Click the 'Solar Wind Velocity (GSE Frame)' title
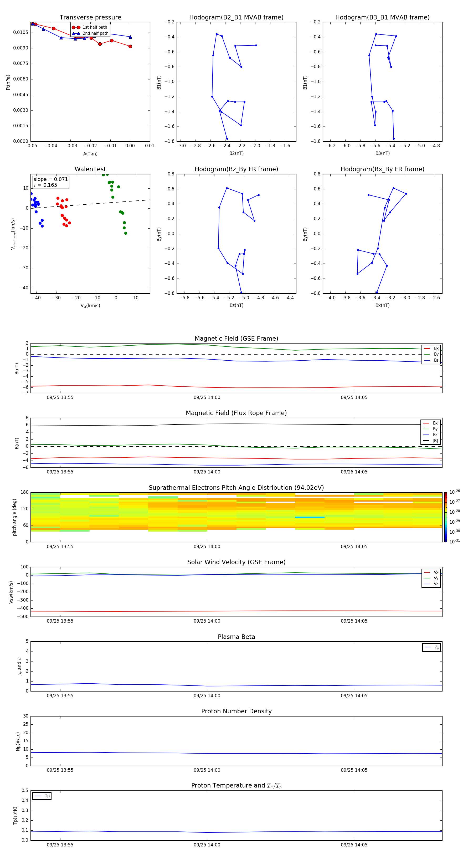473x868 pixels. (236, 562)
